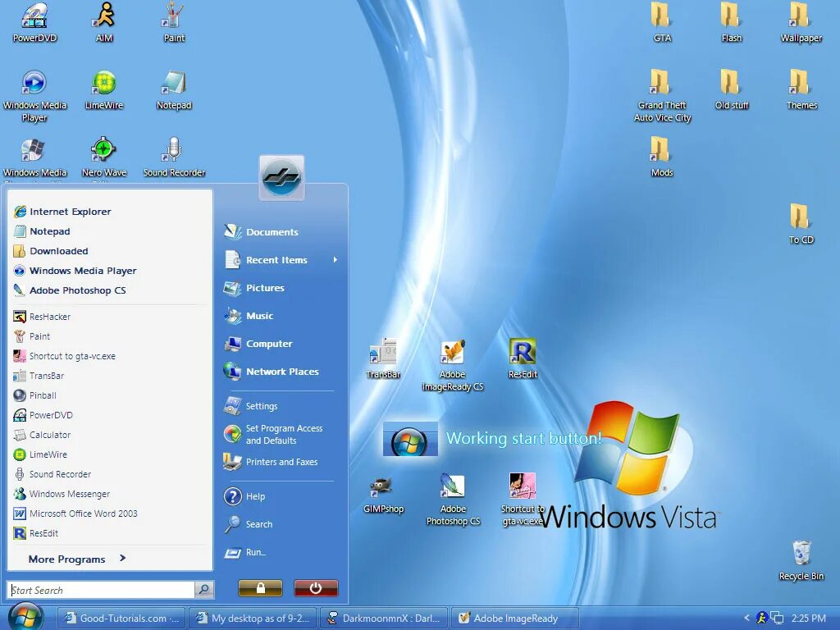Open the Wallpaper folder
840x630 pixels.
pos(801,23)
